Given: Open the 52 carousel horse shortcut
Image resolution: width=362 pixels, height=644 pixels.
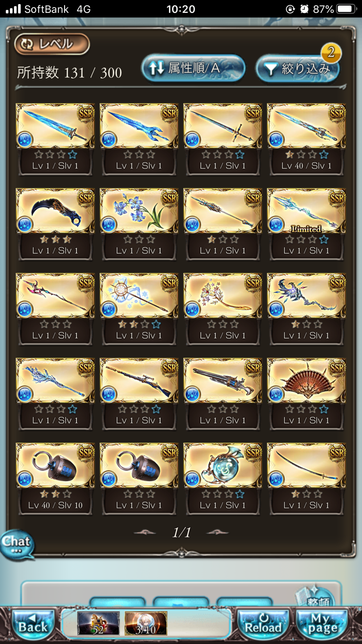Looking at the screenshot, I should [x=98, y=624].
